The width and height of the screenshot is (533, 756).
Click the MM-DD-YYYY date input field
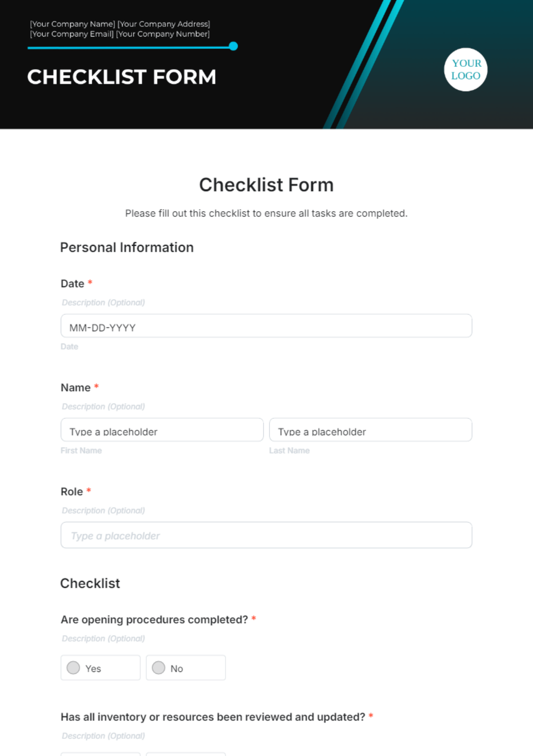pyautogui.click(x=266, y=326)
